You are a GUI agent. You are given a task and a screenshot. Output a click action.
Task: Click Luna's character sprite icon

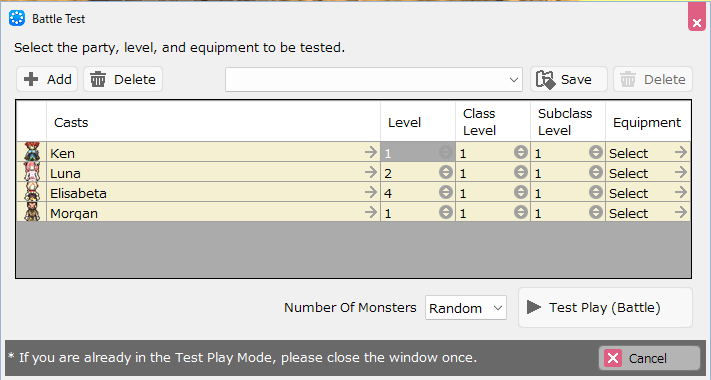click(x=32, y=172)
